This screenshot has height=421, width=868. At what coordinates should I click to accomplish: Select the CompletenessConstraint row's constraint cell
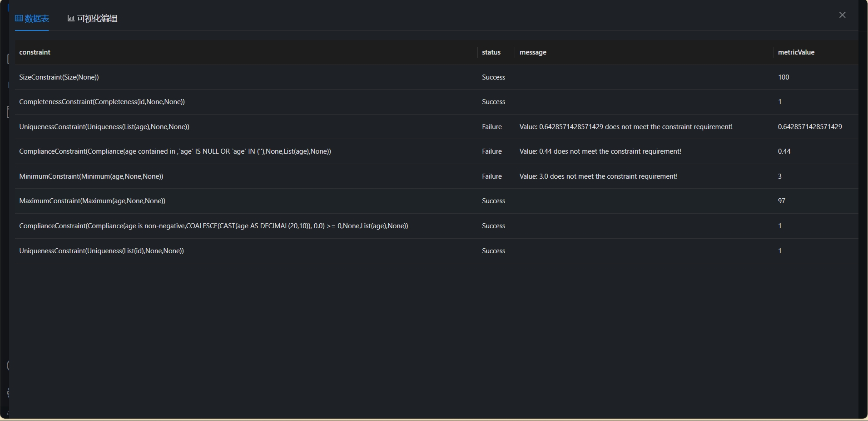coord(102,102)
